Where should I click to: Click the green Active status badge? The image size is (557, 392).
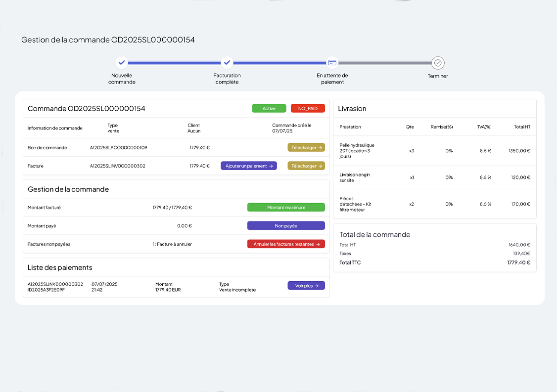[x=269, y=108]
